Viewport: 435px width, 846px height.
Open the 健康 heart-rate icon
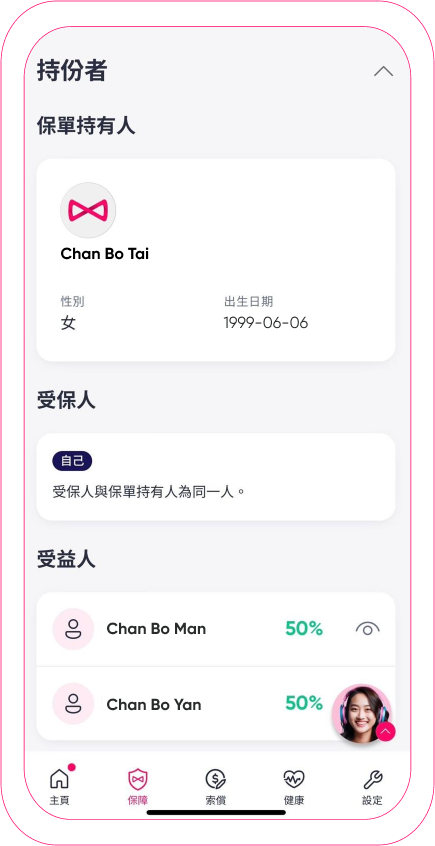coord(294,779)
